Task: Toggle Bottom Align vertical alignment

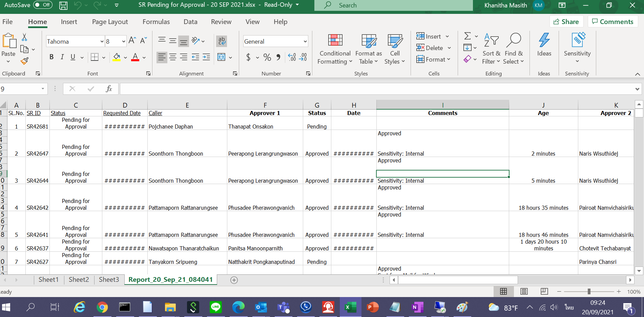Action: pos(184,41)
